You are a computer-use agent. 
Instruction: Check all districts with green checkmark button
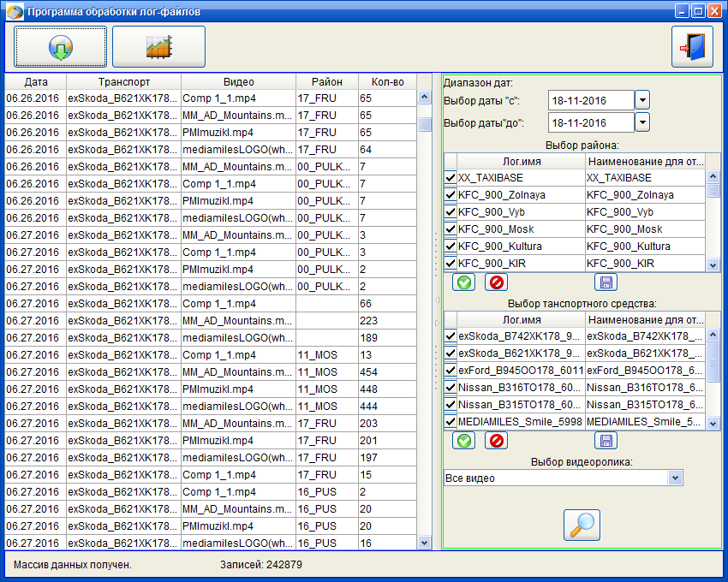[464, 282]
